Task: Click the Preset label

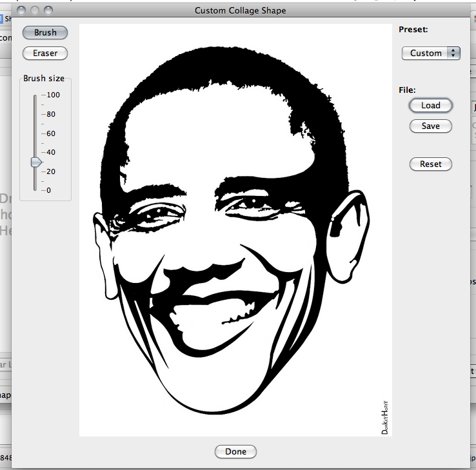Action: (413, 30)
